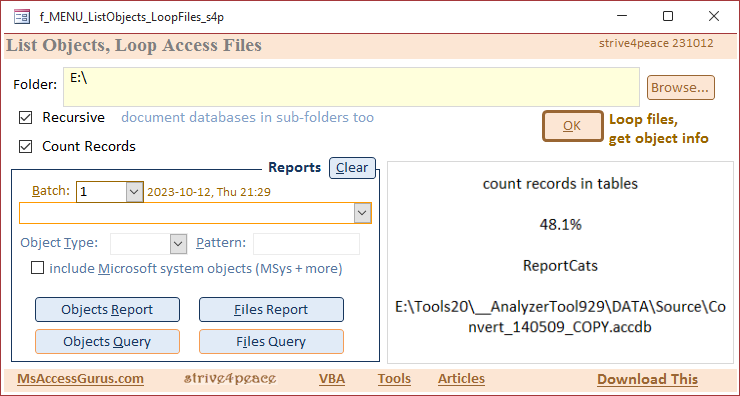Open the Batch dropdown arrow
Screen dimensions: 740x396
click(x=135, y=192)
